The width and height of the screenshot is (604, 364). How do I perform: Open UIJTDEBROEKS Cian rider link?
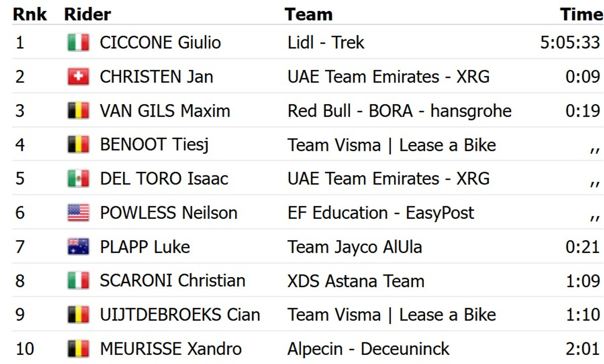180,315
